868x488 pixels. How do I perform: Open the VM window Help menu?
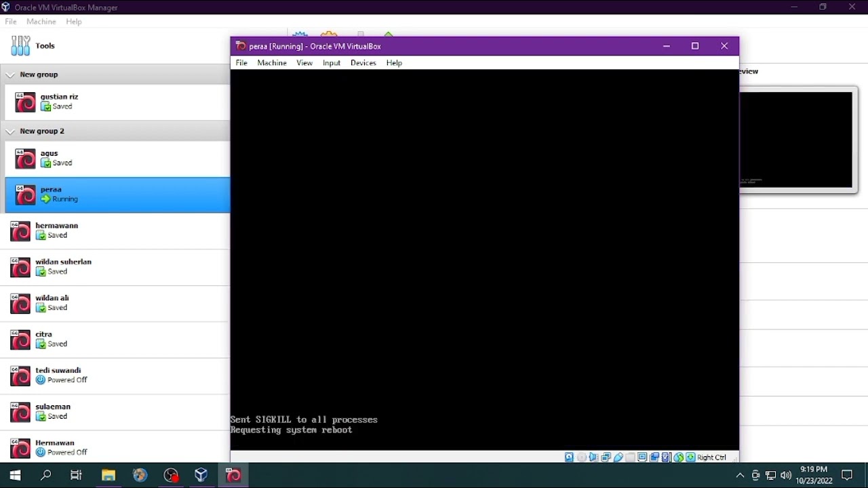[394, 62]
